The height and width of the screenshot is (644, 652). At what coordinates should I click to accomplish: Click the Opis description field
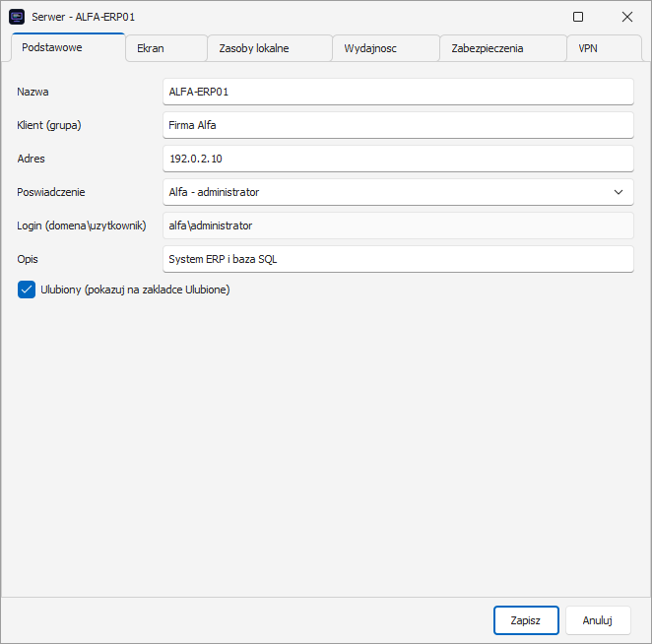click(x=398, y=259)
